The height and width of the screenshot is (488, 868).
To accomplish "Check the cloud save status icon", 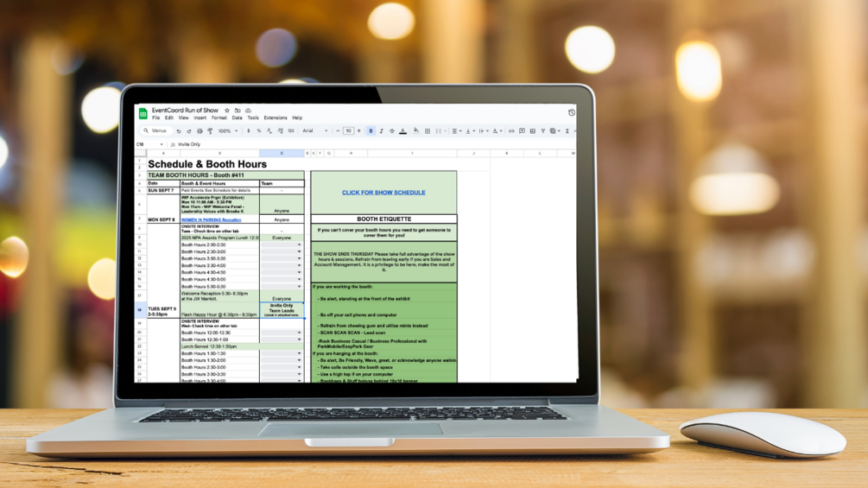I will [248, 111].
